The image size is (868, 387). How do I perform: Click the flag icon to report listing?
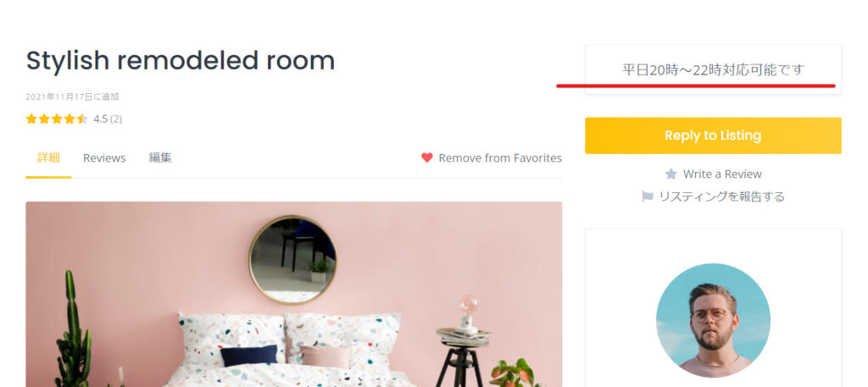pos(647,196)
